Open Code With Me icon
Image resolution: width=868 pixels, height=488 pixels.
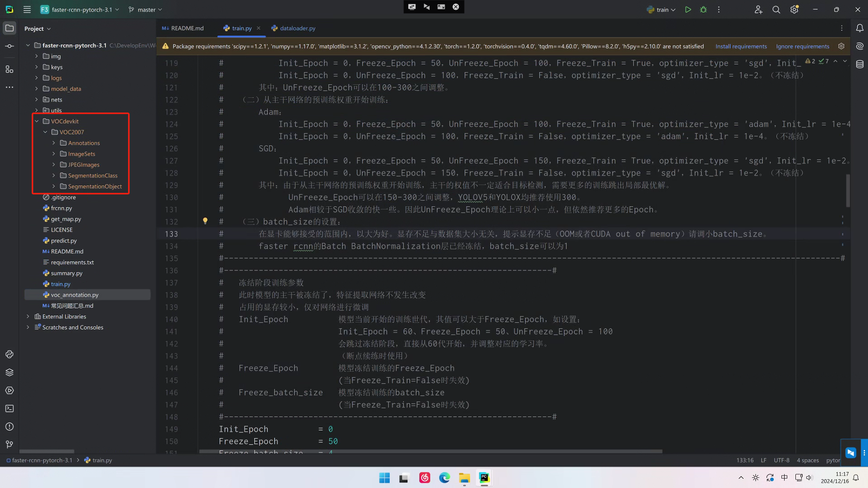758,10
